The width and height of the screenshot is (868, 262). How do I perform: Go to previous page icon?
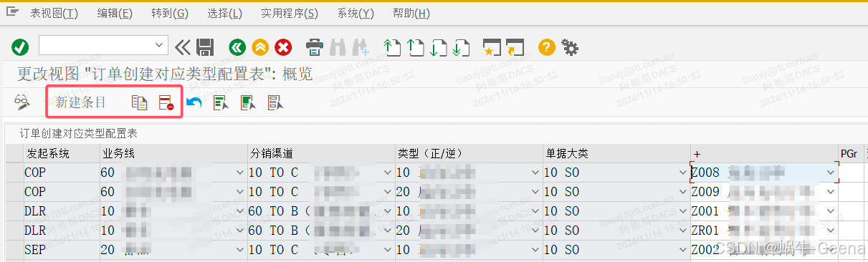pyautogui.click(x=415, y=48)
